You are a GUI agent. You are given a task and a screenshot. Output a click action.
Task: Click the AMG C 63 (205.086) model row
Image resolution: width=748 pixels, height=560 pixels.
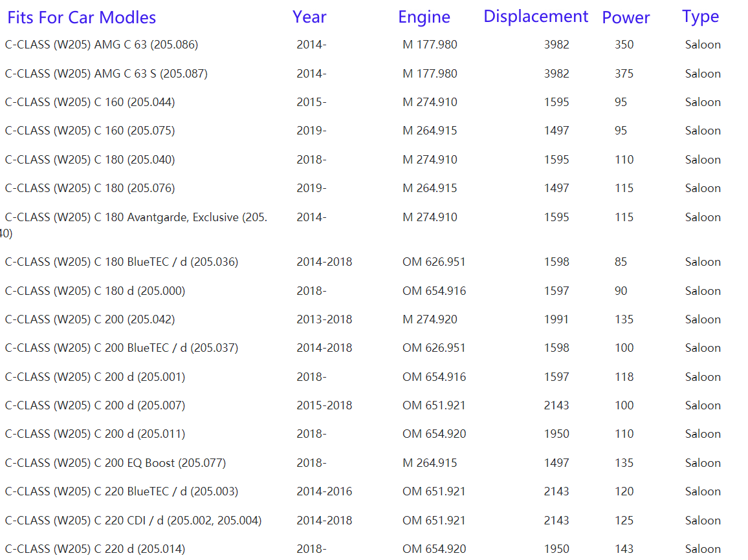102,45
